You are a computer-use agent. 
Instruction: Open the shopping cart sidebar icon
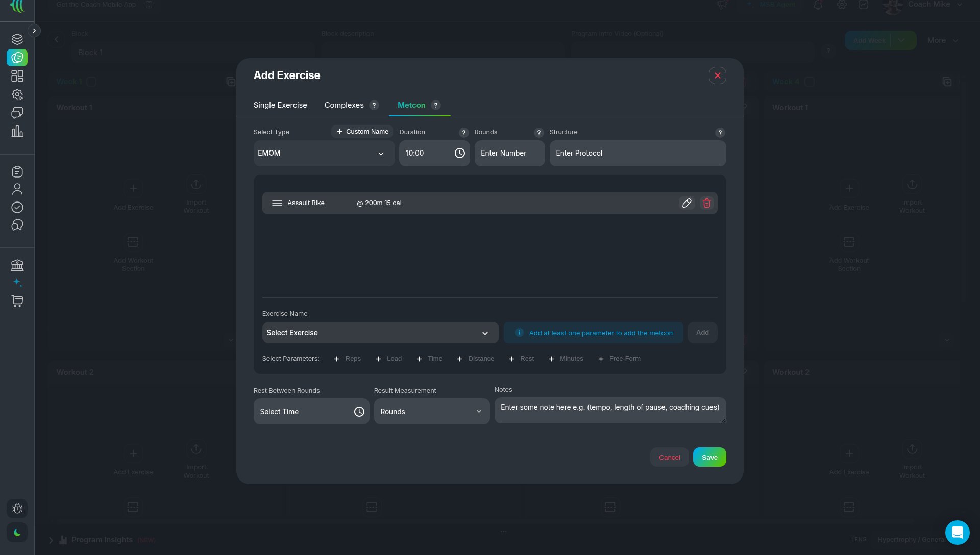click(x=17, y=301)
